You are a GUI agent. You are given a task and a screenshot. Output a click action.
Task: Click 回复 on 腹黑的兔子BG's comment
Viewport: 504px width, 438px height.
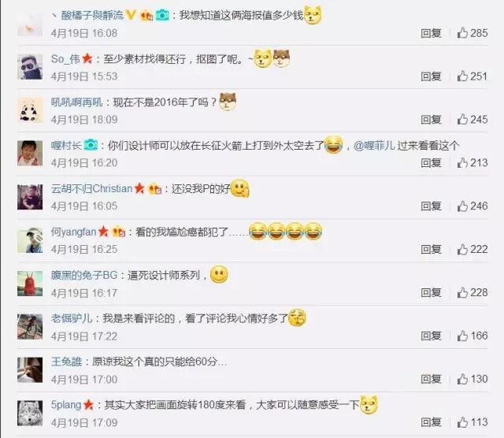[x=431, y=292]
